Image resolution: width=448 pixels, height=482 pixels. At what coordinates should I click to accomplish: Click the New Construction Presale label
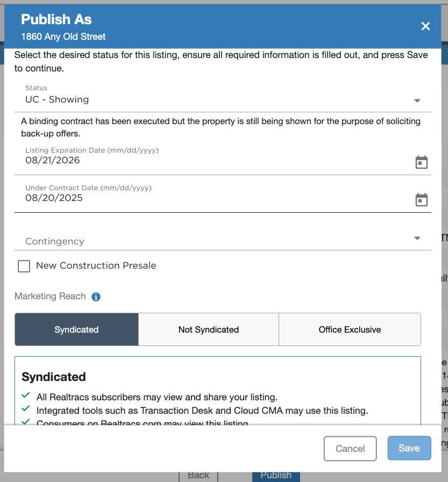96,265
